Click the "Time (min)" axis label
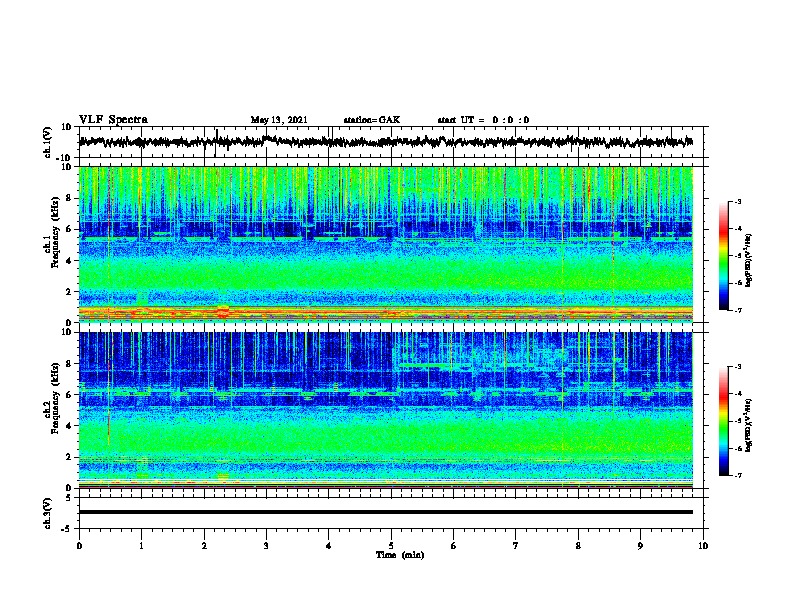This screenshot has width=792, height=612. 400,555
